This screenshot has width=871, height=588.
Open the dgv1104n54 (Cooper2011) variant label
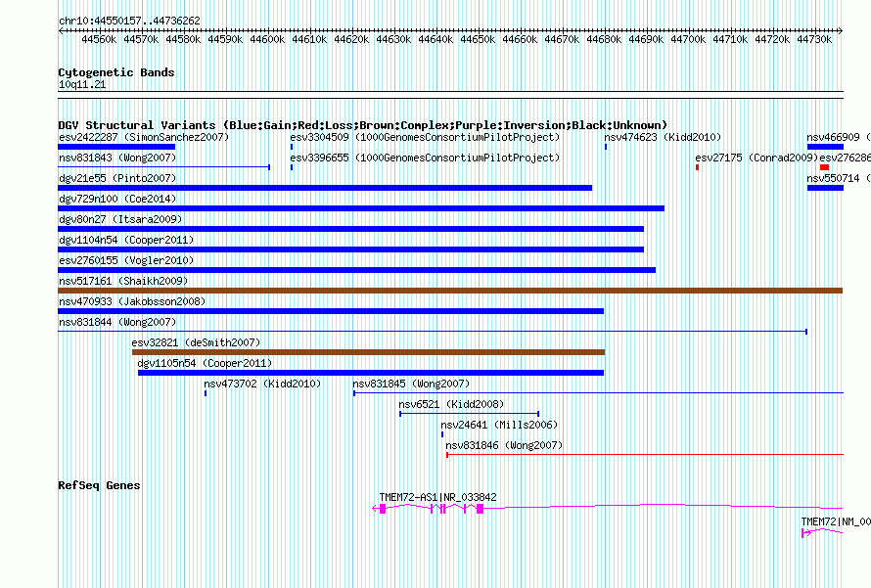click(126, 240)
